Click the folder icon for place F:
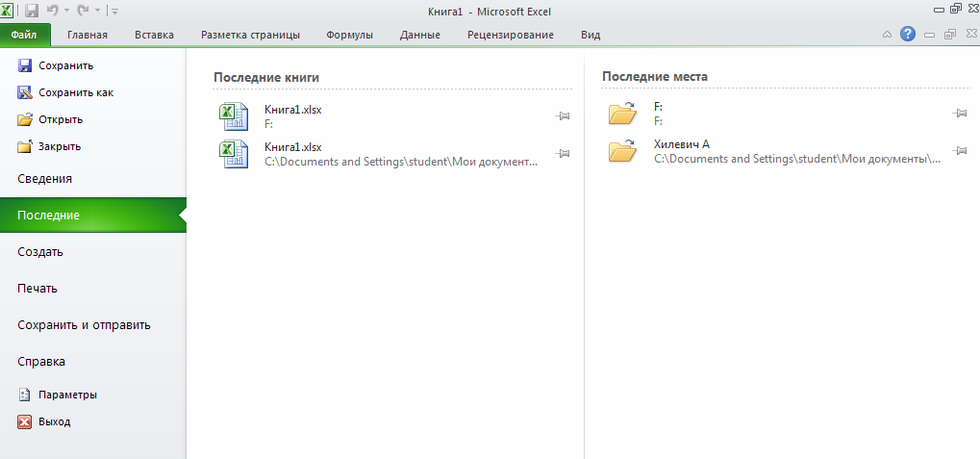This screenshot has height=459, width=980. pos(622,114)
